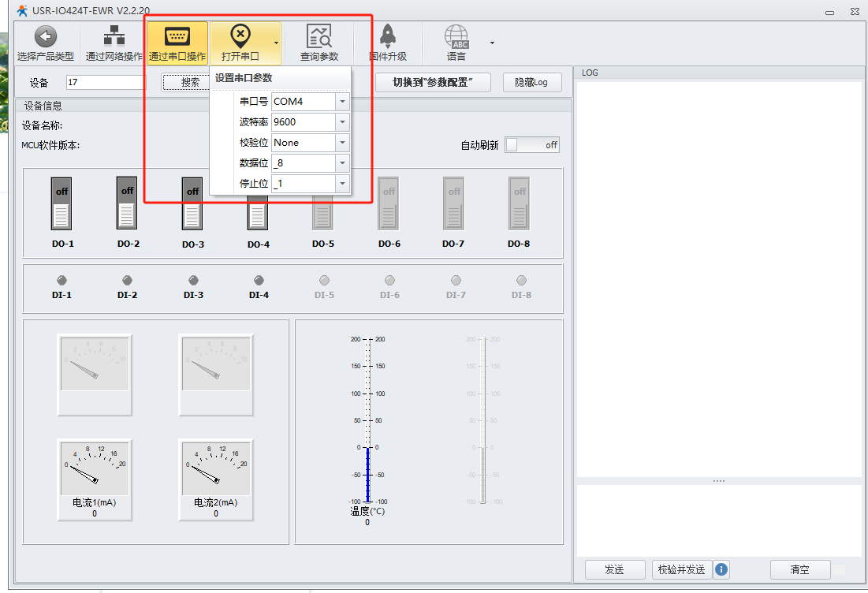Open the 校验位 None dropdown
The image size is (868, 593).
pos(341,143)
